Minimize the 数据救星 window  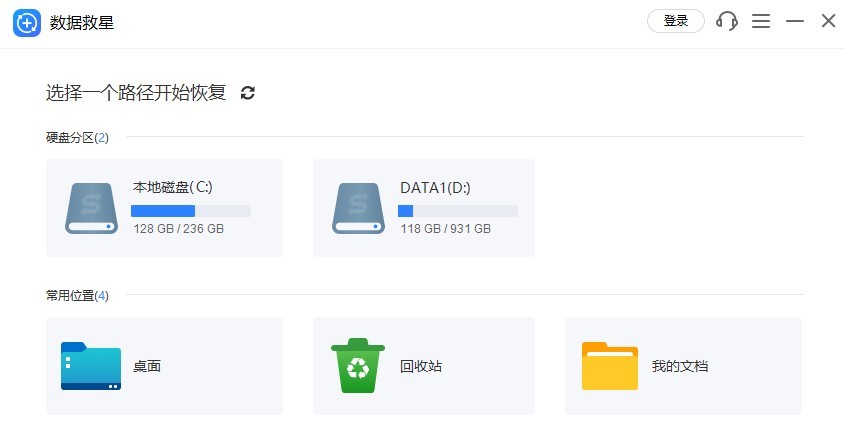[x=795, y=21]
